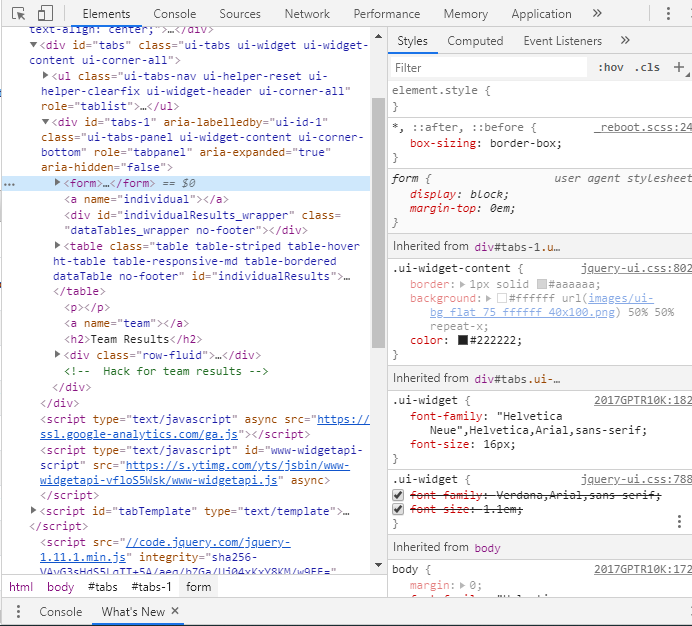
Task: Select the Event Listeners sidebar tab
Action: (x=563, y=41)
